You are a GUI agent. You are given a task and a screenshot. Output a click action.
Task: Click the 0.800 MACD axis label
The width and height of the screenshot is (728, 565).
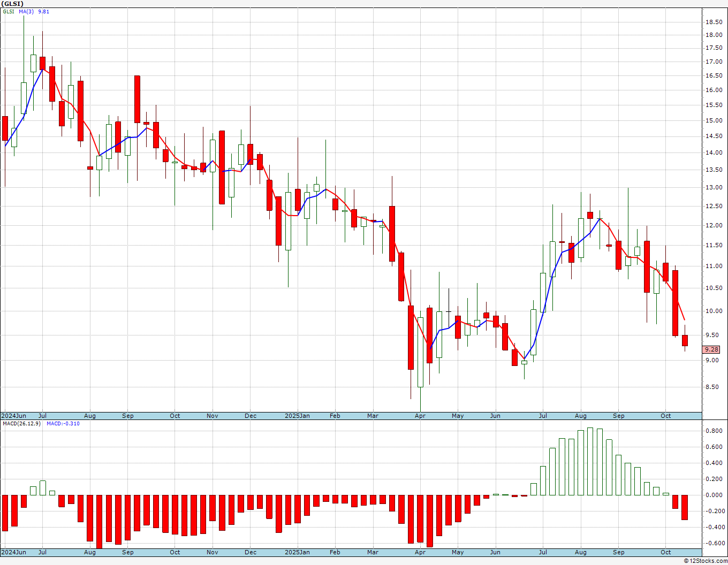tap(714, 430)
